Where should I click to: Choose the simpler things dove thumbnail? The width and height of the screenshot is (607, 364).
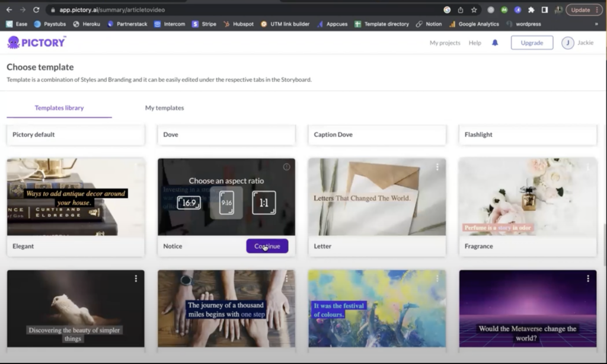pos(75,308)
